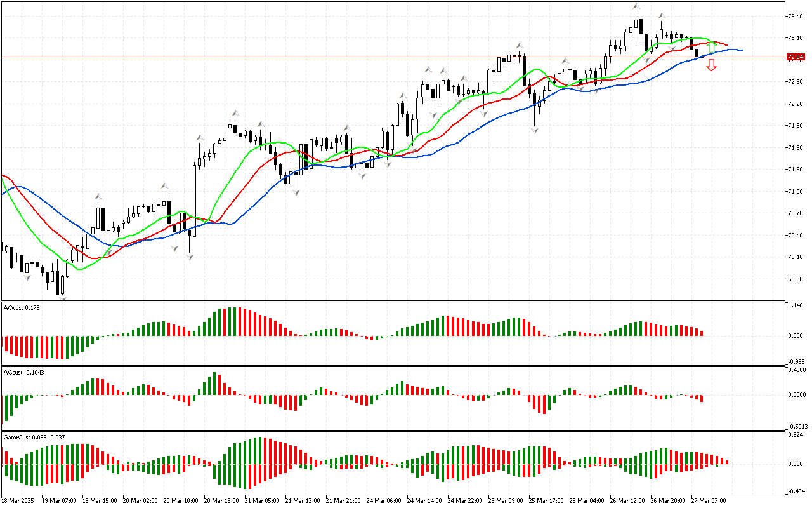Click the 18 Mar 2025 date label

tap(18, 501)
